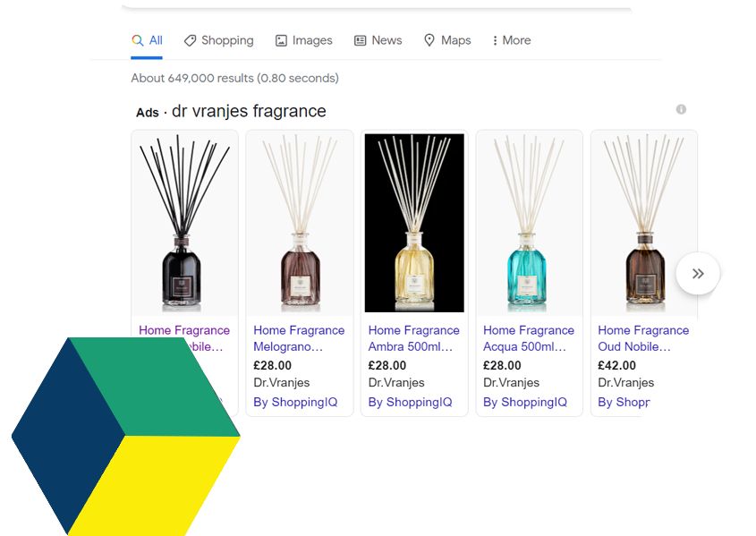Image resolution: width=756 pixels, height=536 pixels.
Task: Click Dr.Vranjes seller under Oud Nobile
Action: pos(625,383)
